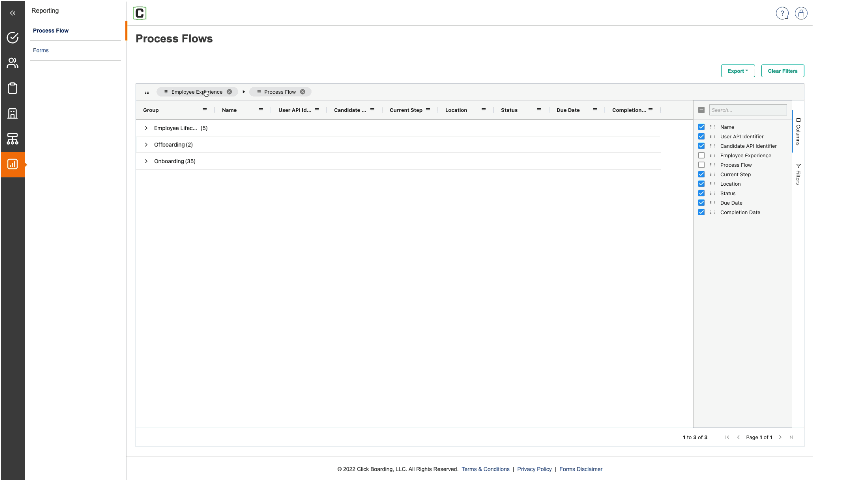Open the org chart icon in sidebar
Viewport: 853px width, 480px height.
click(x=12, y=138)
